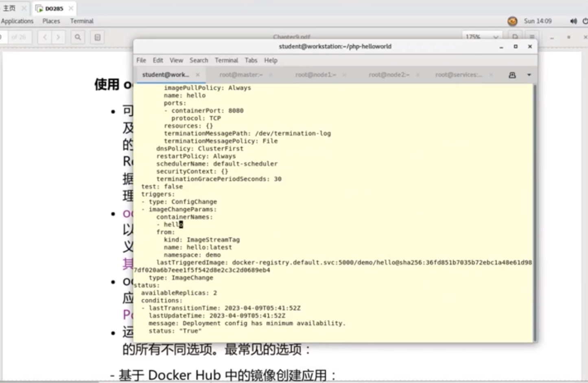This screenshot has width=588, height=383.
Task: Maximize the PDF viewer window
Action: (569, 37)
